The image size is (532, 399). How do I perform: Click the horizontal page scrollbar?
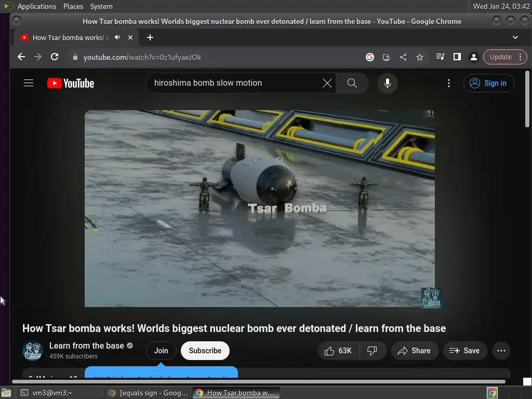tap(259, 382)
